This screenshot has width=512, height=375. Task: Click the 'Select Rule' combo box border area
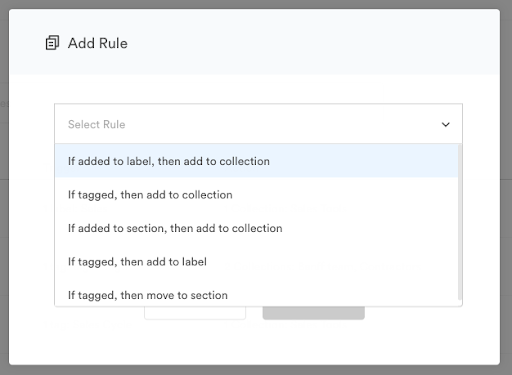(x=258, y=124)
